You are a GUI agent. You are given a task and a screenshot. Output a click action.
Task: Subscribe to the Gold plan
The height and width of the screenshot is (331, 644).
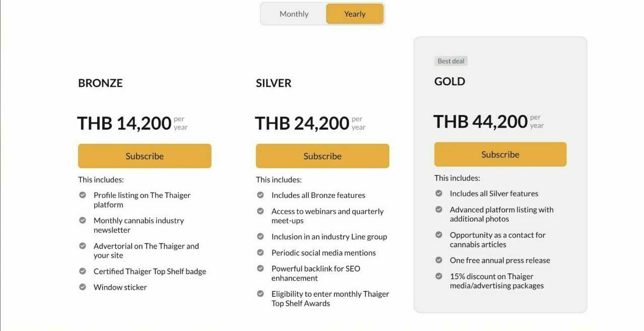pos(500,154)
